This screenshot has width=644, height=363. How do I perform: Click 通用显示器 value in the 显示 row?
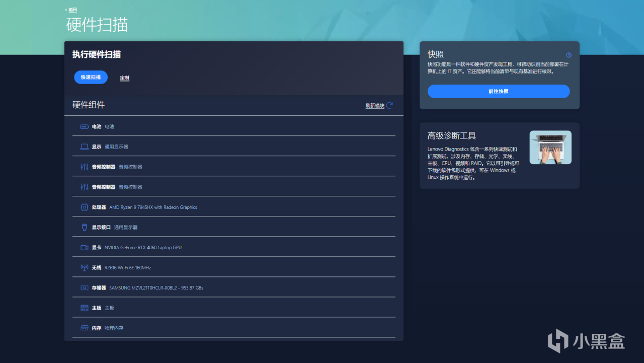click(x=116, y=147)
